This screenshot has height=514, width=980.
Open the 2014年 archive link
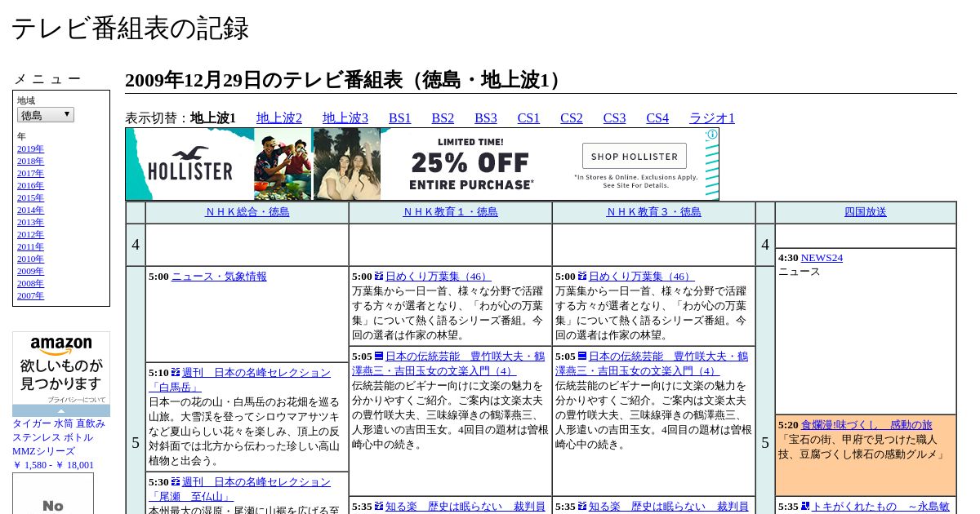point(30,210)
